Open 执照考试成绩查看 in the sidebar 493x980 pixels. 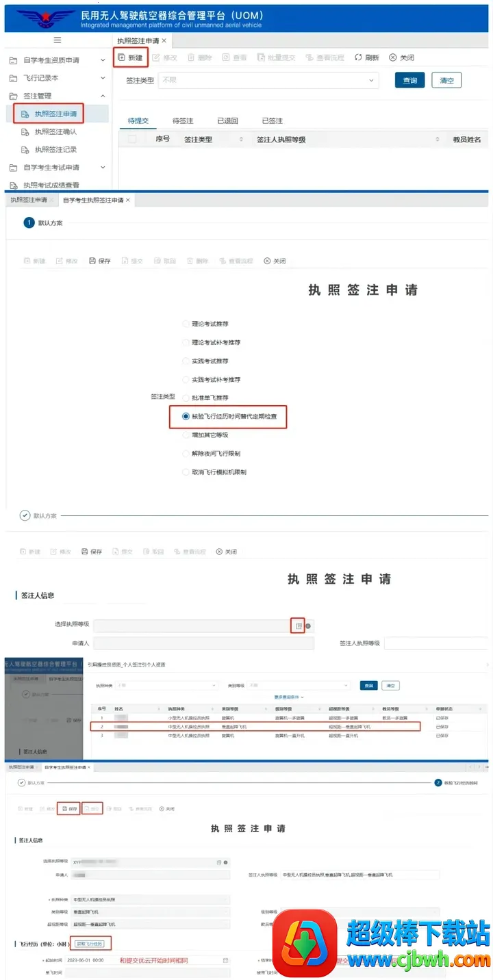coord(51,185)
